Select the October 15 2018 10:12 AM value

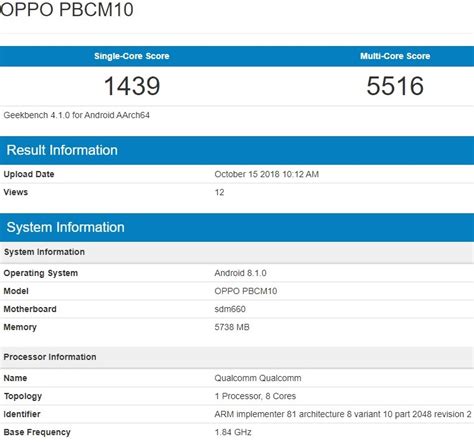pos(267,174)
